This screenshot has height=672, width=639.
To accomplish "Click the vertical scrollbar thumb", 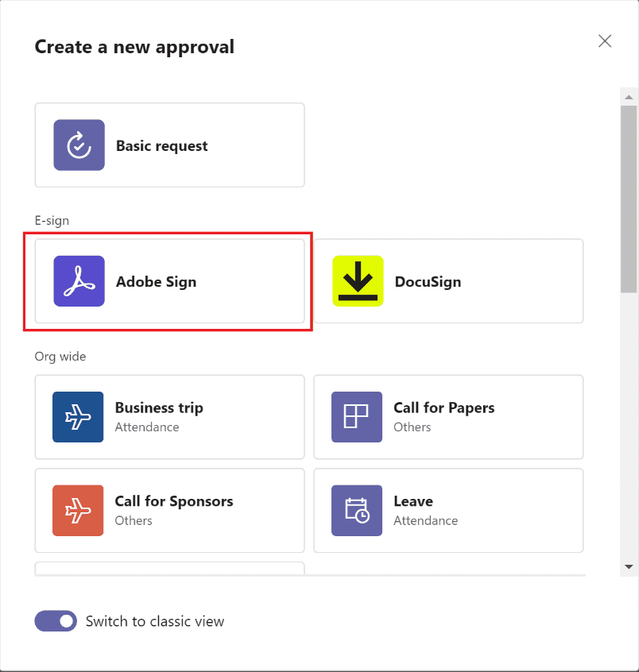I will pos(629,199).
